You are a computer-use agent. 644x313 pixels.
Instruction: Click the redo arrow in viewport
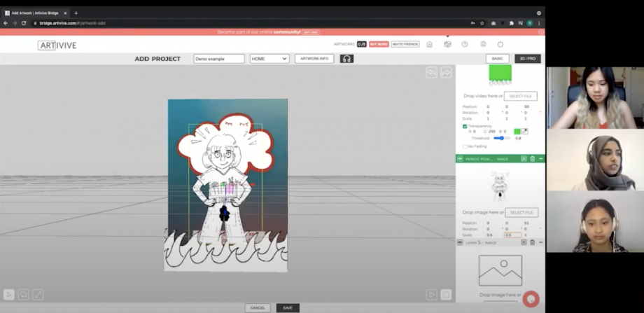446,72
